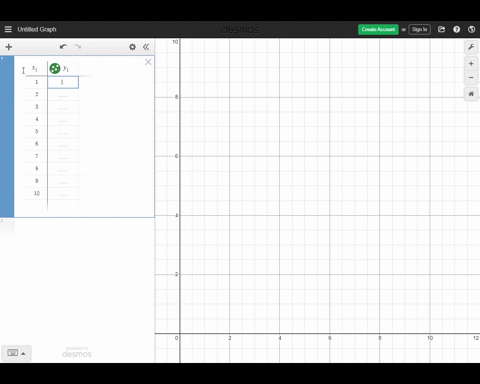Image resolution: width=480 pixels, height=384 pixels.
Task: Rename Untitled Graph title
Action: pyautogui.click(x=37, y=29)
